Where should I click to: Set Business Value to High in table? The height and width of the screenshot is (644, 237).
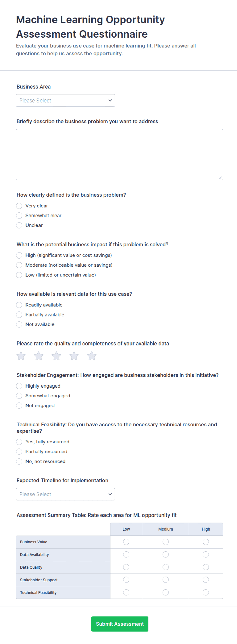pyautogui.click(x=206, y=542)
